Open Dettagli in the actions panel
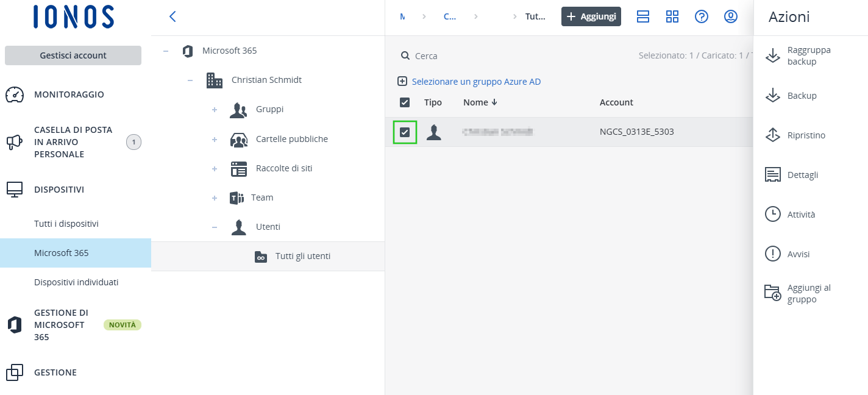Screen dimensions: 868x395 (x=802, y=175)
